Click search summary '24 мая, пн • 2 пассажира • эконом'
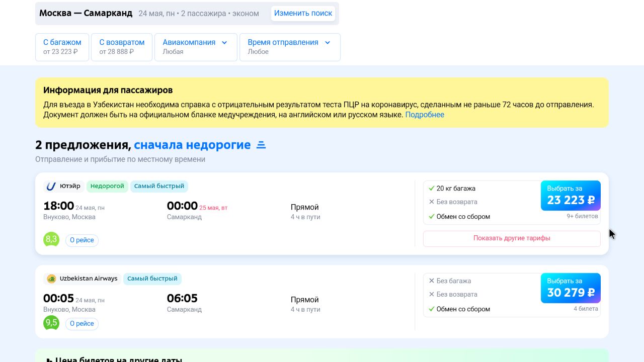Image resolution: width=644 pixels, height=362 pixels. [199, 14]
